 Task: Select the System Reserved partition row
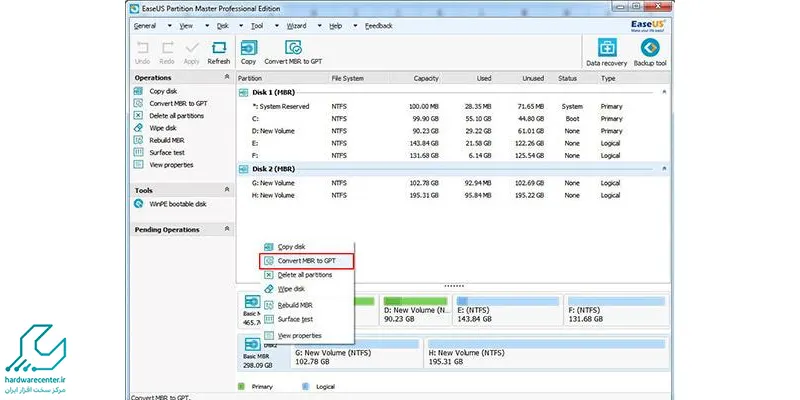click(453, 107)
